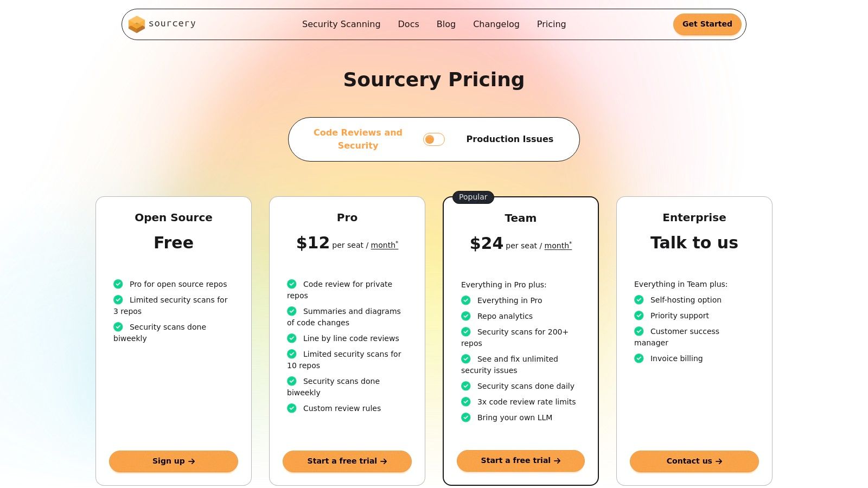The height and width of the screenshot is (488, 868).
Task: Click the checkmark next to "Priority support"
Action: click(639, 315)
